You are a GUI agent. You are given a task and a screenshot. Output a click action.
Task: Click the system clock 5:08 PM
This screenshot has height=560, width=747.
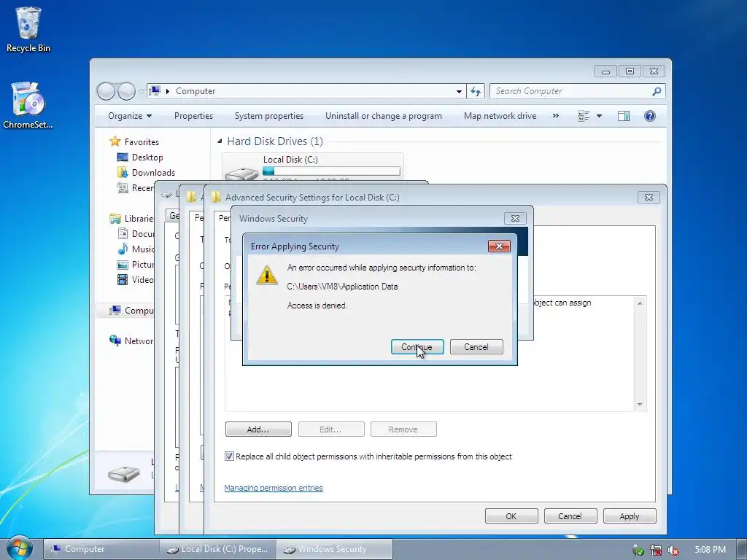[x=711, y=550]
